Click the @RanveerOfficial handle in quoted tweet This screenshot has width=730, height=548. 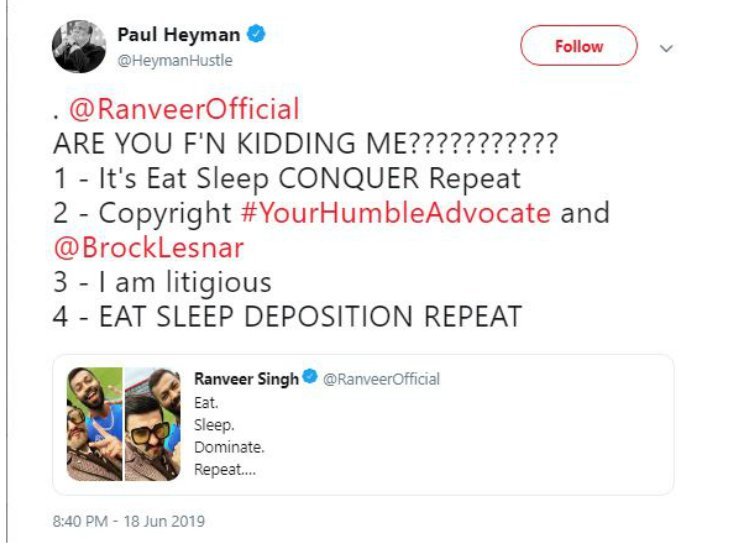(x=381, y=379)
